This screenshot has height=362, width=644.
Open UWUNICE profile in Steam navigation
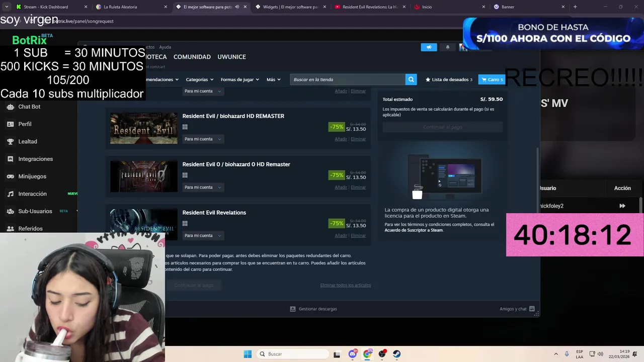(x=231, y=57)
